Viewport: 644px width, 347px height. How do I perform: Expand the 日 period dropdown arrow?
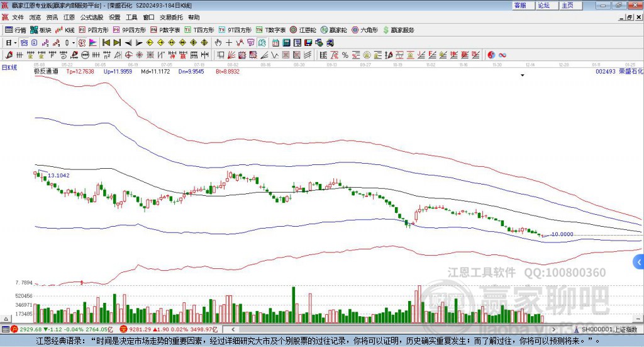pos(14,43)
